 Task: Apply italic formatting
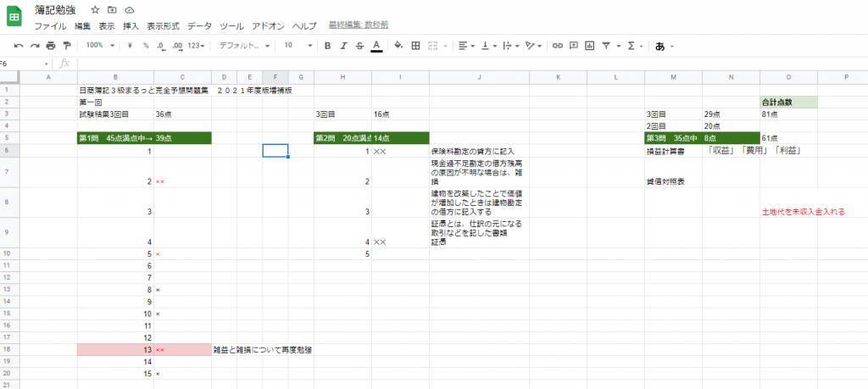pos(343,46)
